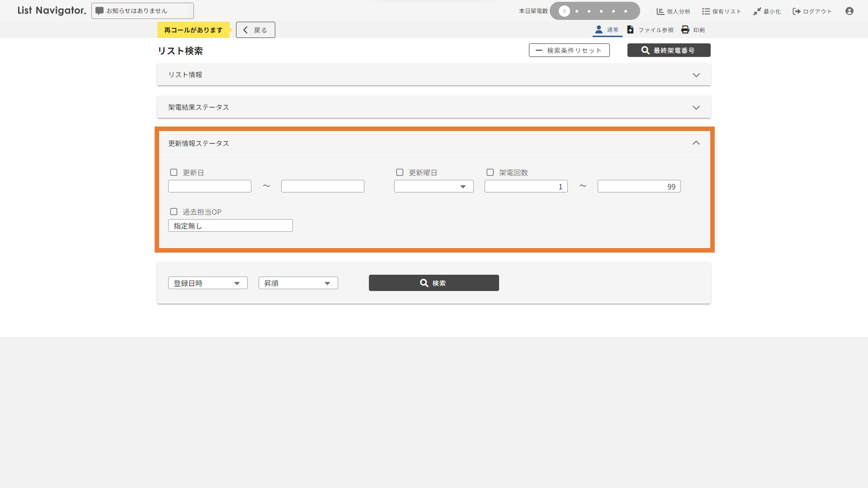Open the 登録日時 sort dropdown
Image resolution: width=868 pixels, height=488 pixels.
(208, 283)
